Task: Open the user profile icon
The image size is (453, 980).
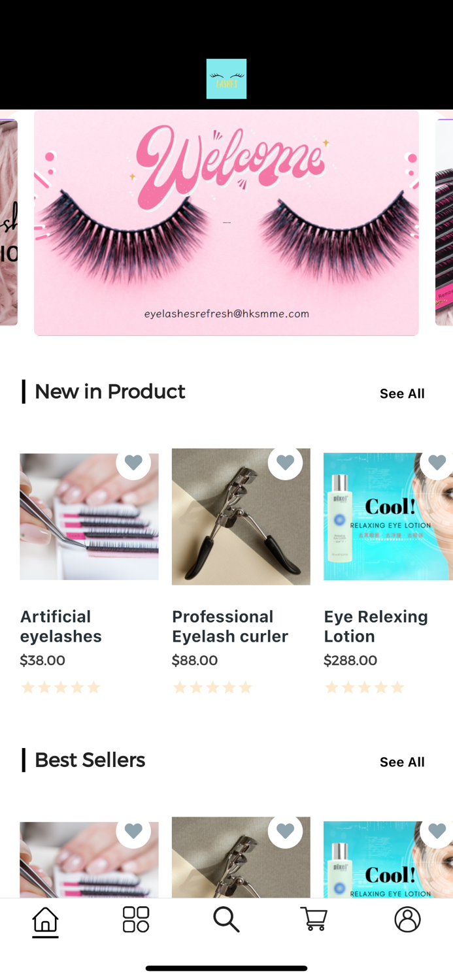Action: tap(407, 919)
